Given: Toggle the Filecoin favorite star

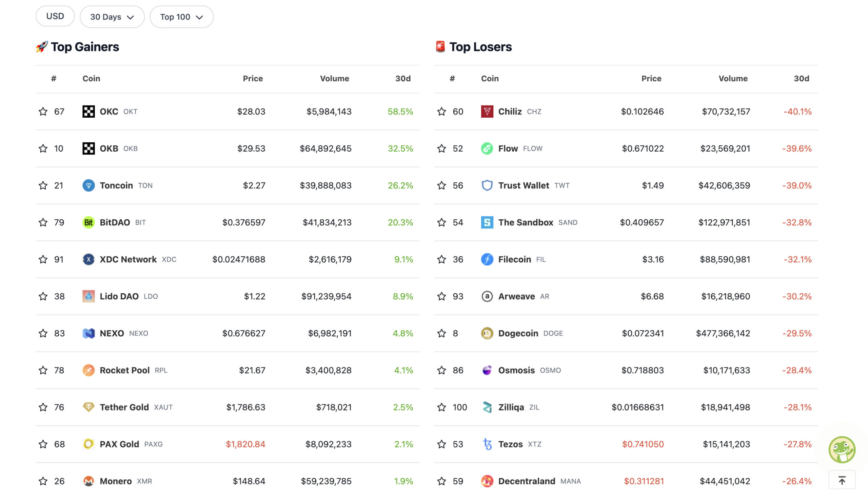Looking at the screenshot, I should click(441, 259).
